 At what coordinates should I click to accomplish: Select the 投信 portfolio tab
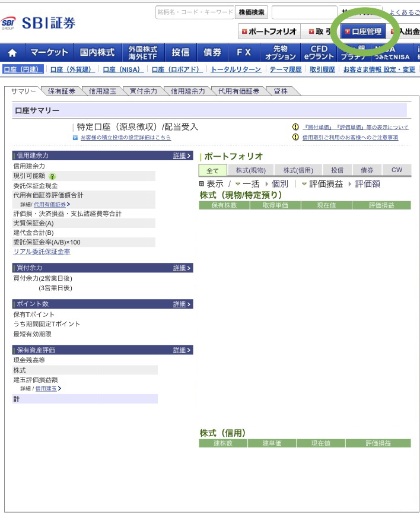[x=337, y=170]
